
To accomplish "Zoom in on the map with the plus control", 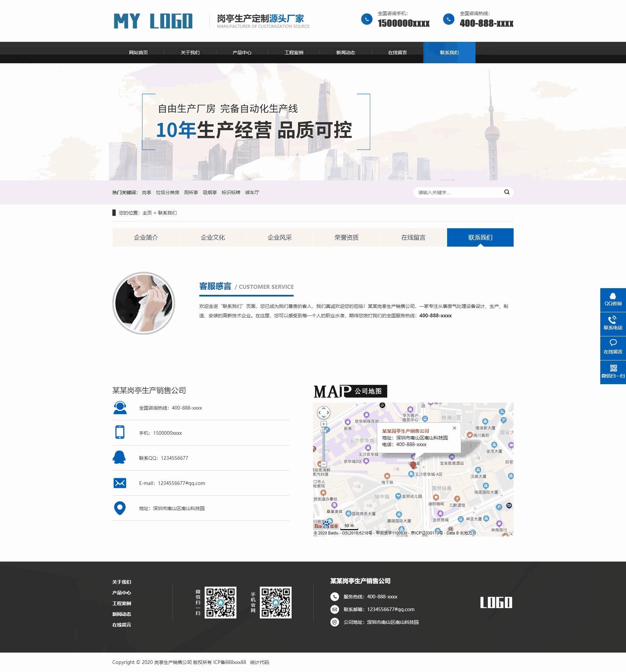I will pos(323,424).
